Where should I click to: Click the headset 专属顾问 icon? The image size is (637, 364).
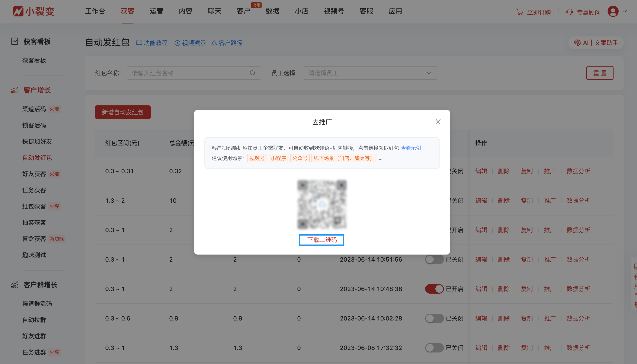click(x=570, y=12)
